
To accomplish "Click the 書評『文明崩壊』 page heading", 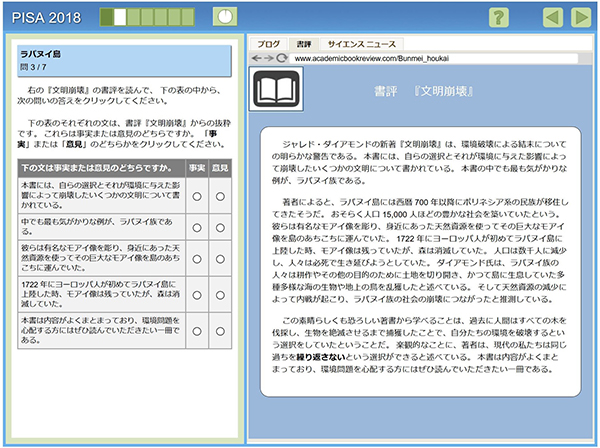I will click(423, 91).
